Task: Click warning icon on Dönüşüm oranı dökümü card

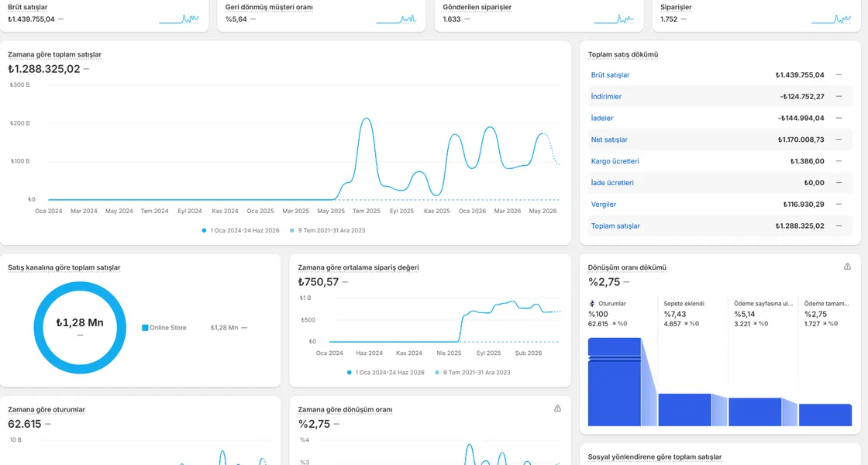Action: coord(847,267)
